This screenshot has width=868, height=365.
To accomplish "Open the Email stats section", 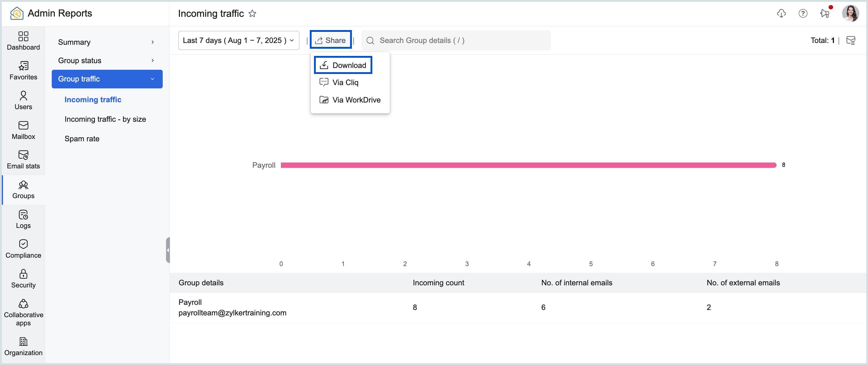I will click(23, 159).
